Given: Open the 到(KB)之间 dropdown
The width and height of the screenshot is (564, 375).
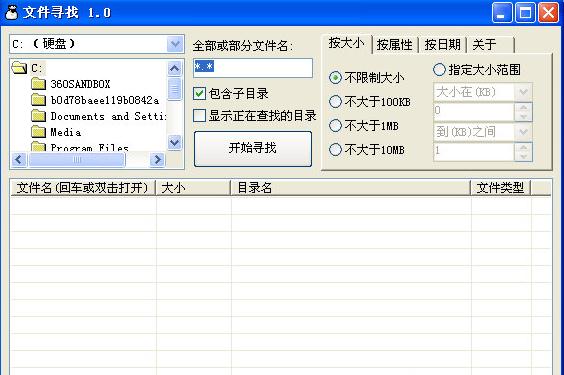Looking at the screenshot, I should (523, 132).
